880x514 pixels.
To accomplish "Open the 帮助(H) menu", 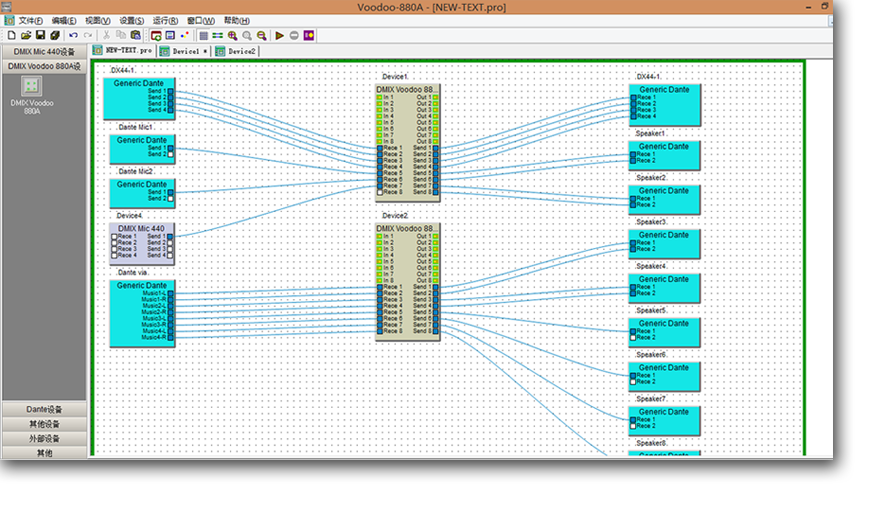I will (x=237, y=21).
